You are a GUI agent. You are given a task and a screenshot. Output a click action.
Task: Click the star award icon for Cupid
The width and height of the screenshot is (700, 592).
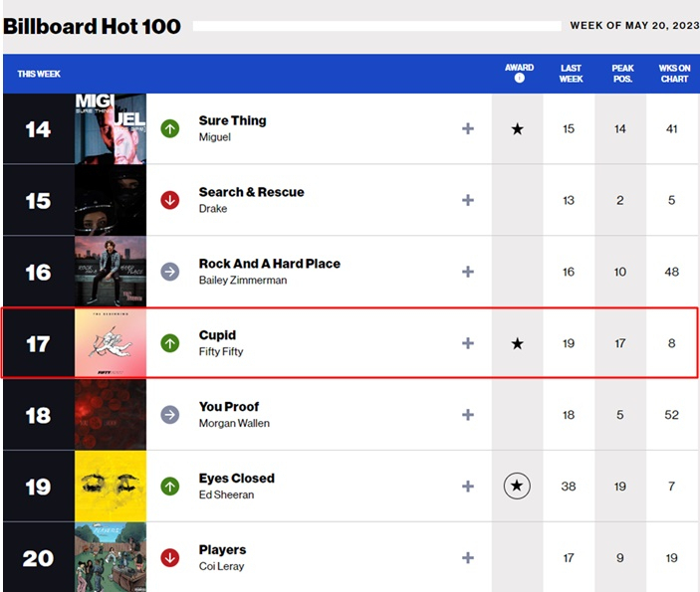[x=518, y=343]
